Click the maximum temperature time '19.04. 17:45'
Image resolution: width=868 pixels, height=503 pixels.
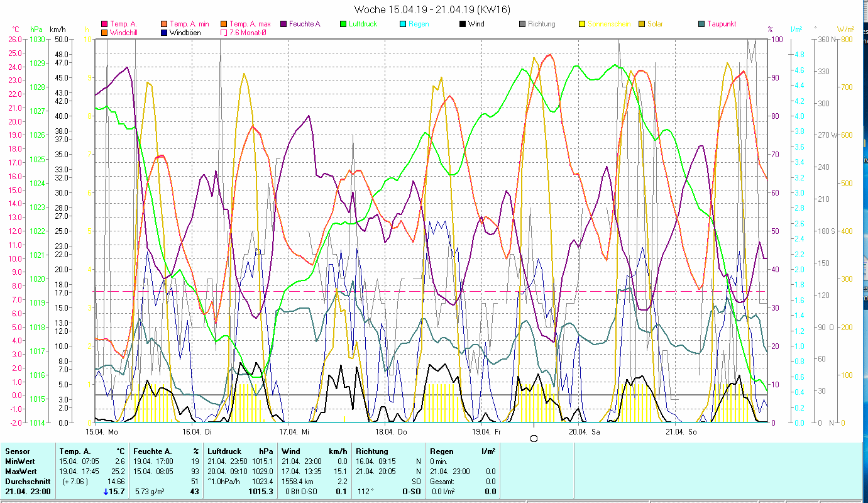coord(79,472)
